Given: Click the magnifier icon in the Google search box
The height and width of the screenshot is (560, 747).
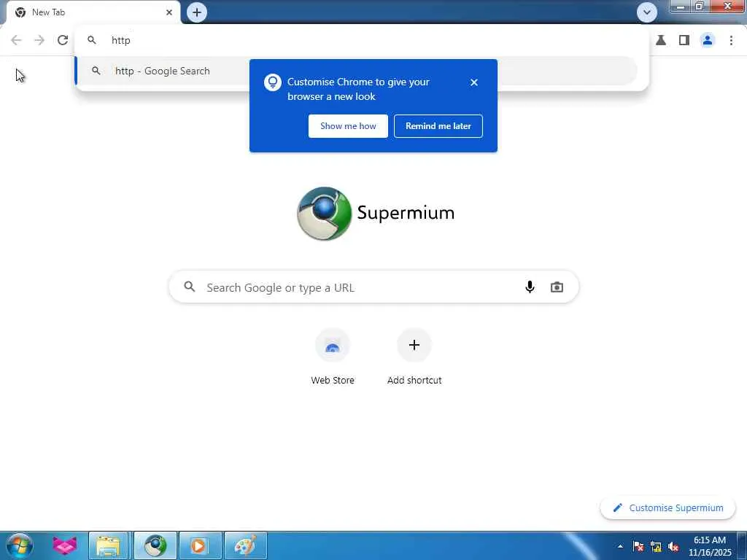Looking at the screenshot, I should [190, 287].
